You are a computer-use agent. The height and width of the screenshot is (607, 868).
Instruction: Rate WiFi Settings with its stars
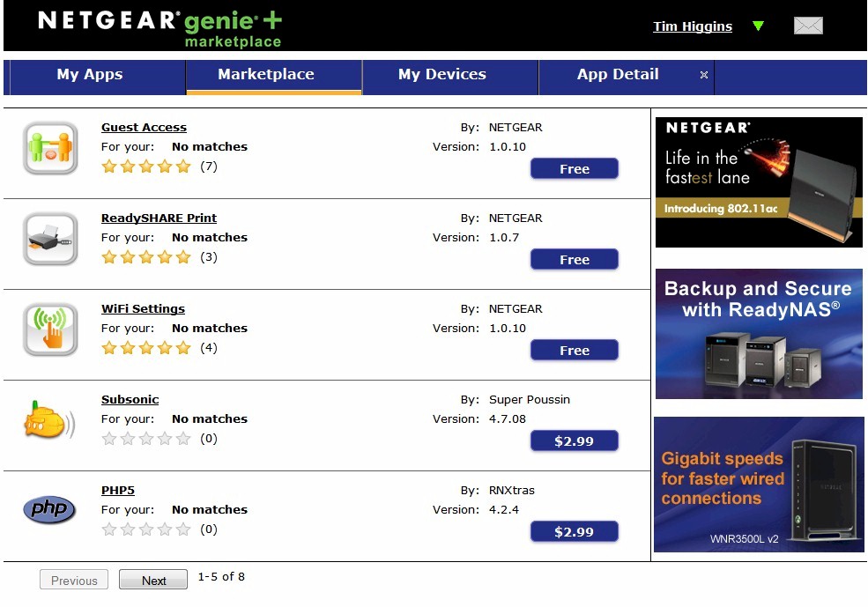(146, 348)
